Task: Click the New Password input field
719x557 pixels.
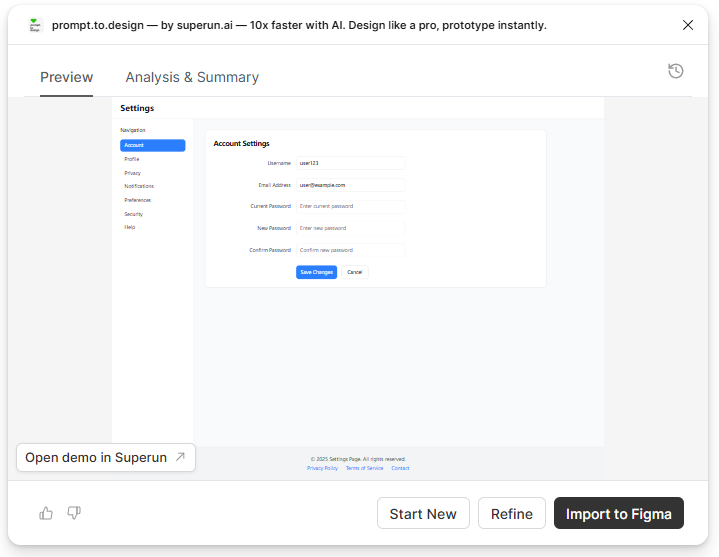Action: [x=350, y=228]
